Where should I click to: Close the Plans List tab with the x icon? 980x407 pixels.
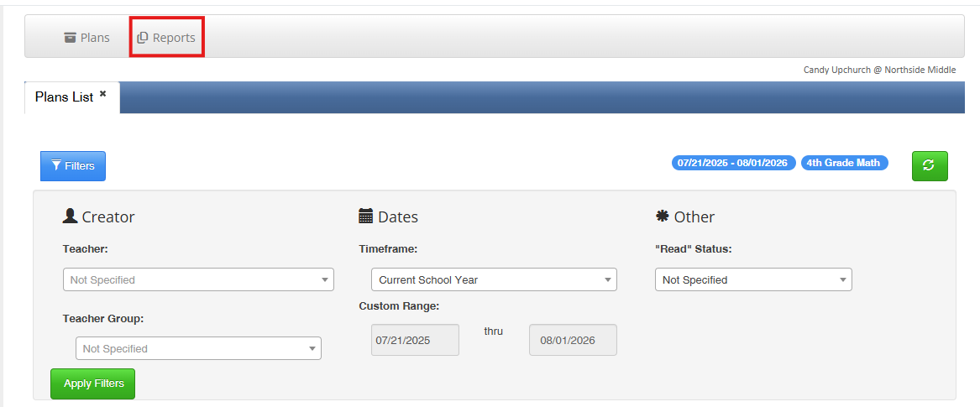point(103,94)
